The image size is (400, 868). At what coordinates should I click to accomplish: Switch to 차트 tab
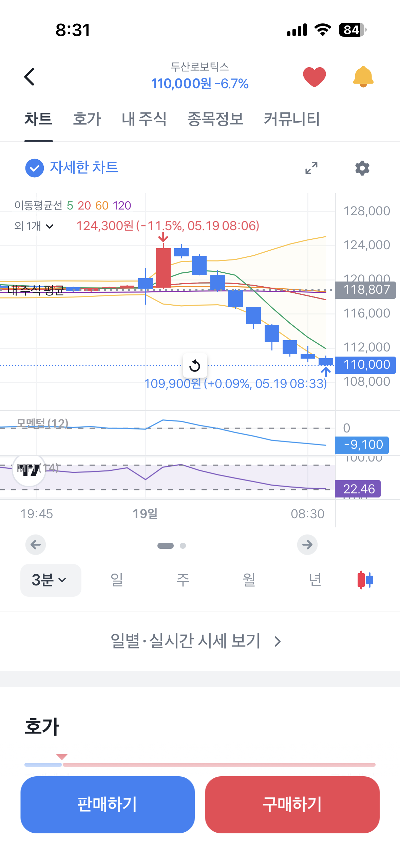tap(38, 119)
